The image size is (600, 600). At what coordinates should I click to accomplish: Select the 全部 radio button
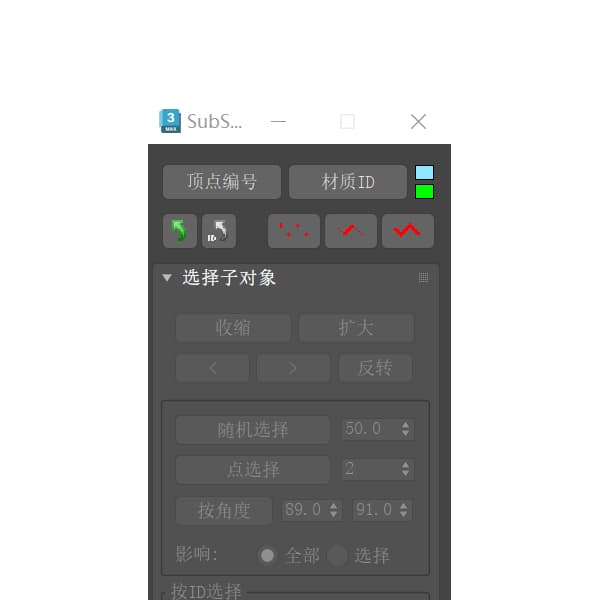267,555
